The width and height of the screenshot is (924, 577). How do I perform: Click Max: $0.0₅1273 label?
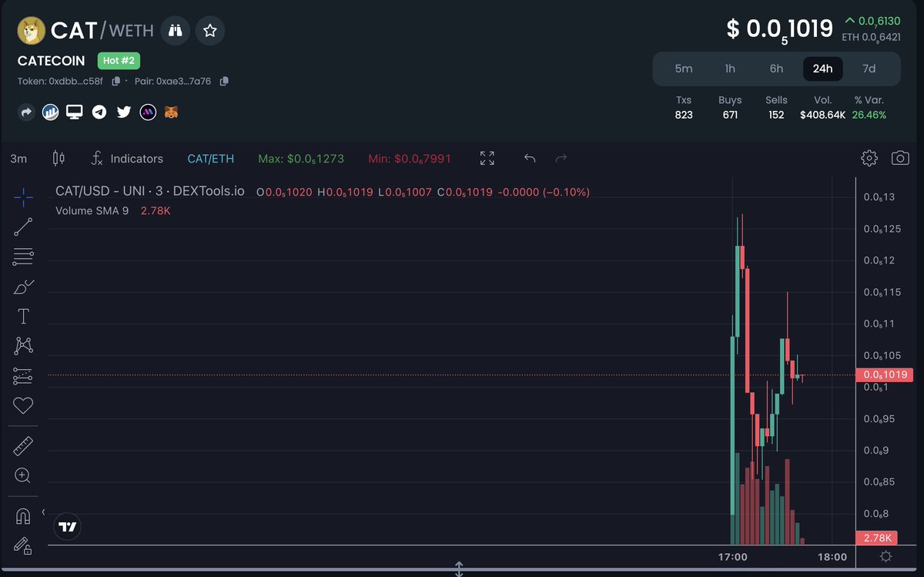(x=301, y=159)
